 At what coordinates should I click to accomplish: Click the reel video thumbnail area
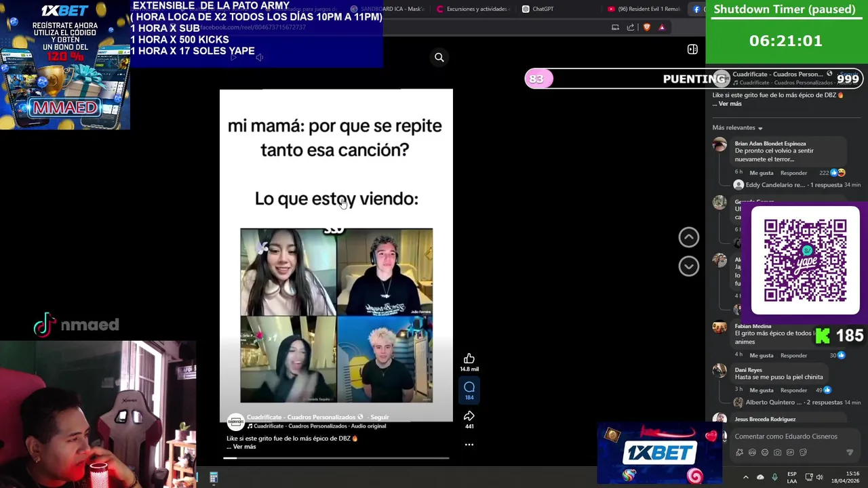click(x=336, y=256)
